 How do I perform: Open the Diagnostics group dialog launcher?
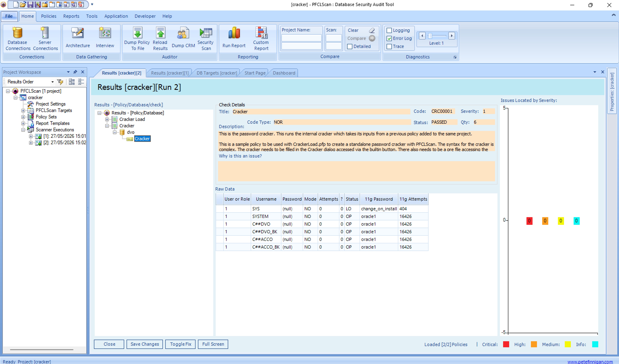455,57
